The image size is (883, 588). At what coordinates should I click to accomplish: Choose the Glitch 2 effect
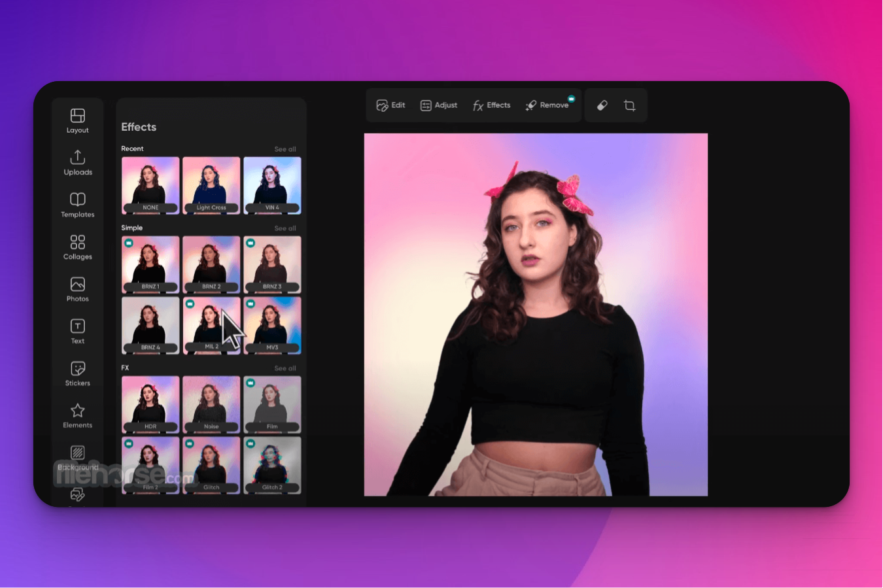click(272, 466)
